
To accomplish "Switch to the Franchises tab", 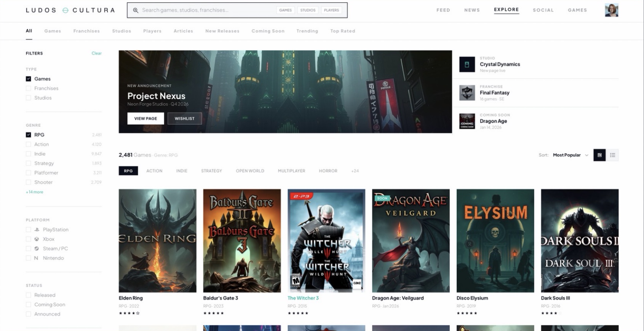I will click(x=86, y=31).
